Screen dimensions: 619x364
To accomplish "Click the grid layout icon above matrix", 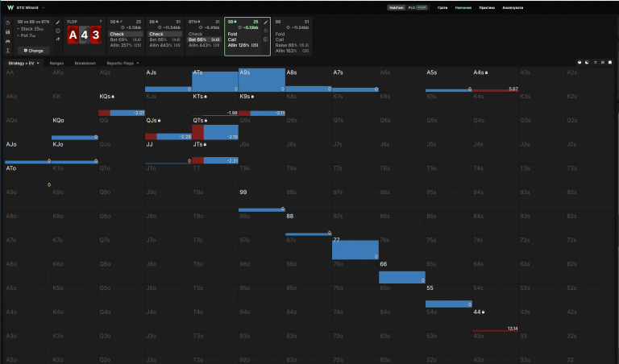I will point(602,62).
